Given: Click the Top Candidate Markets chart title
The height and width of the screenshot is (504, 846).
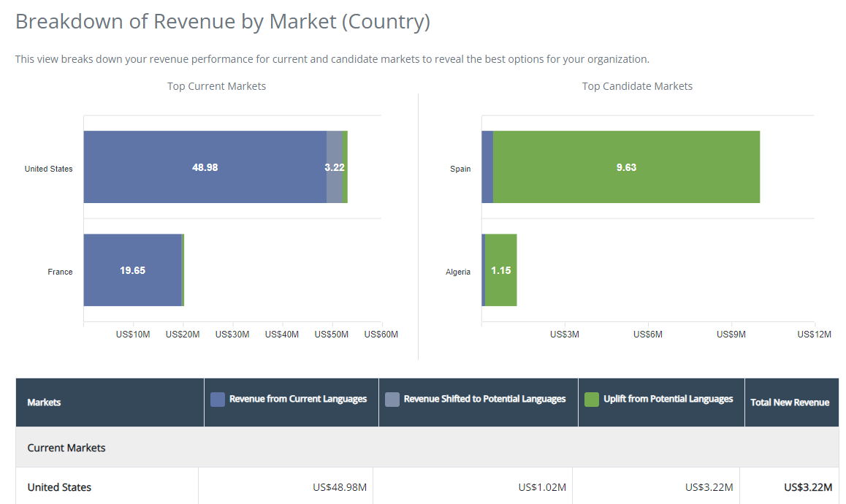Looking at the screenshot, I should pos(637,86).
